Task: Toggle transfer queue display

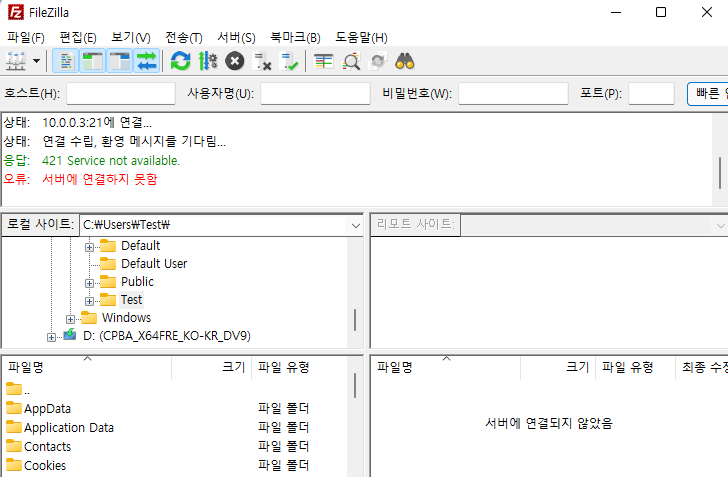Action: pos(147,61)
